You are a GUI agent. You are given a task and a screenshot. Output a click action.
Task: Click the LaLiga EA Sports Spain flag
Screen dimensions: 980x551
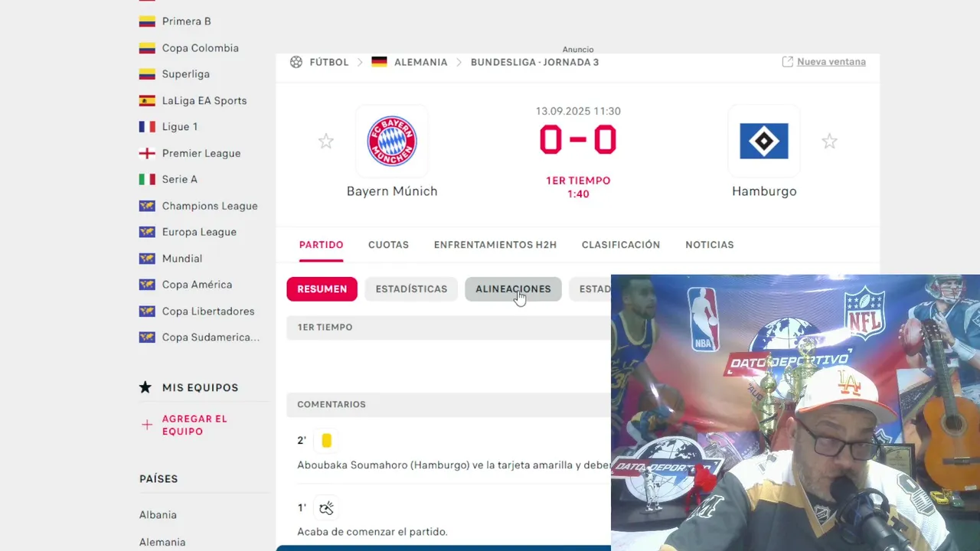[x=147, y=100]
